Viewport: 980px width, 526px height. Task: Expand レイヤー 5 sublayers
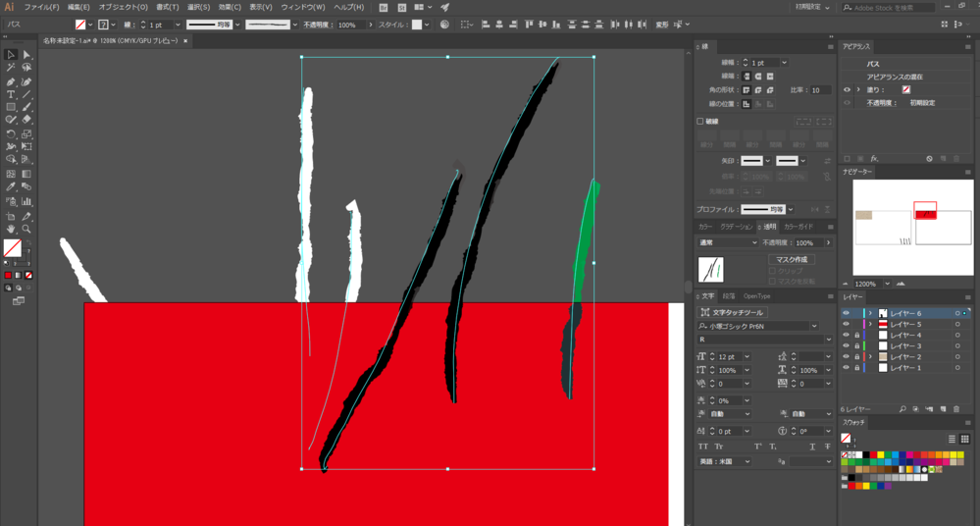point(870,325)
